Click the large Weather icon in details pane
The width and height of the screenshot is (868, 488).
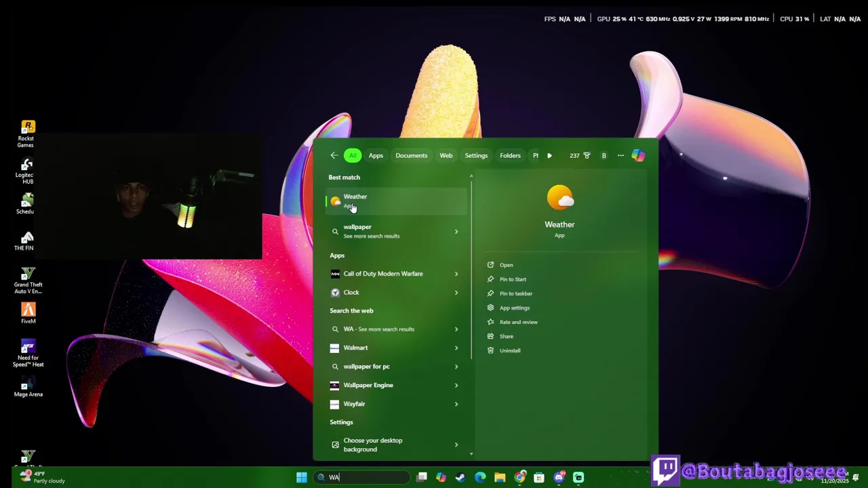tap(559, 199)
